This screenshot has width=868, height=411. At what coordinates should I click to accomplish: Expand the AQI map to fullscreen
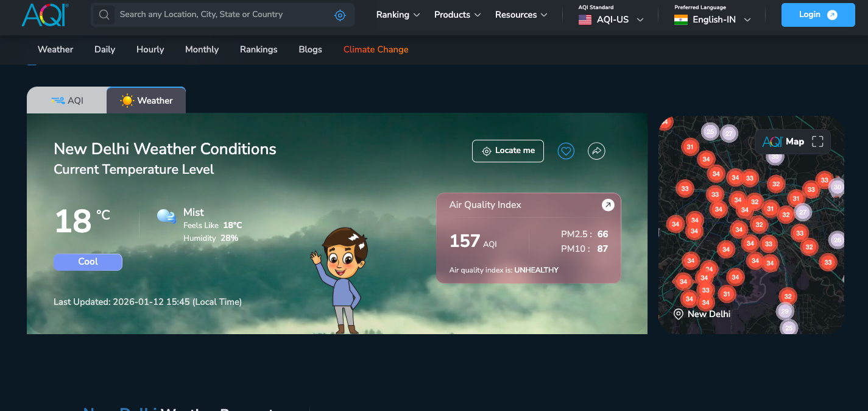tap(817, 141)
